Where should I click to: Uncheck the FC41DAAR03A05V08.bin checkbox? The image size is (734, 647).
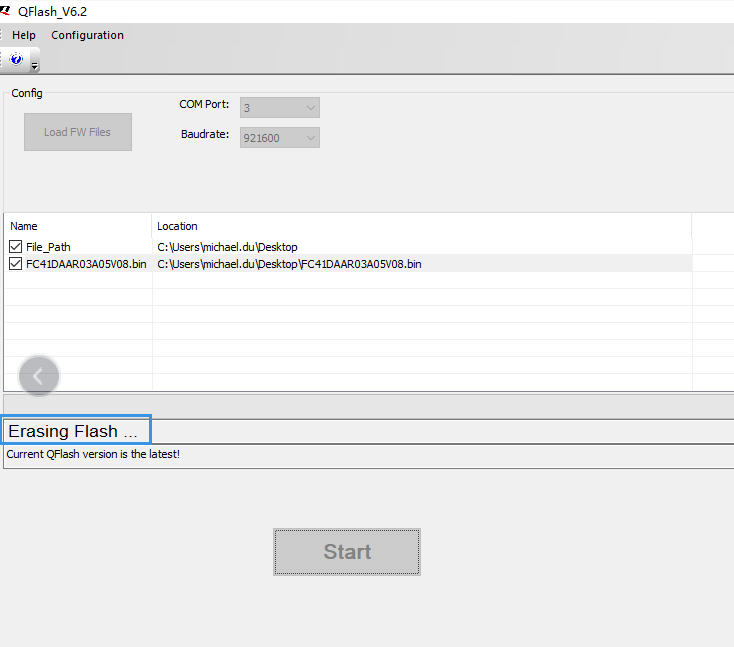(15, 264)
